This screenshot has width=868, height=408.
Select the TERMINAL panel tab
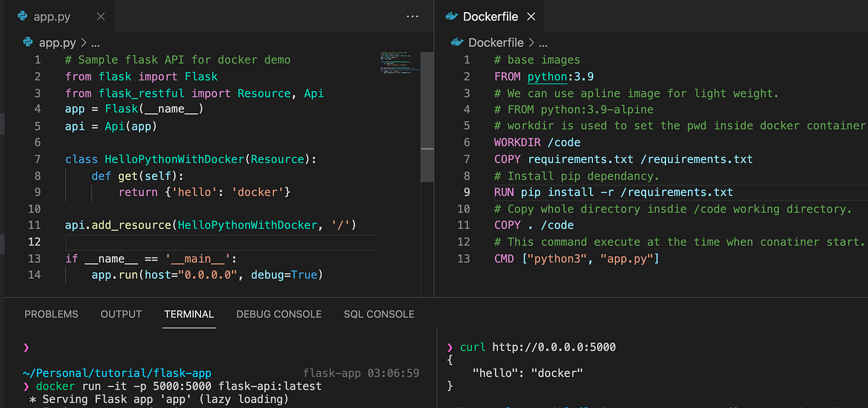(189, 314)
